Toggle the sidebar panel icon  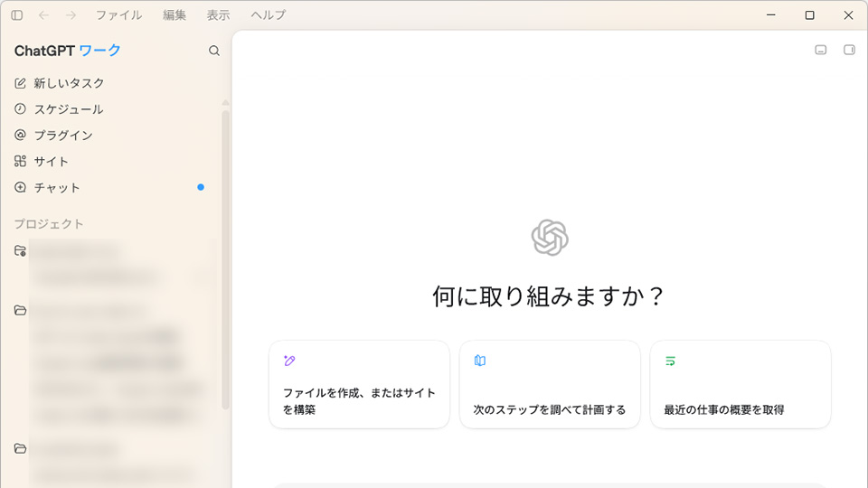tap(17, 15)
